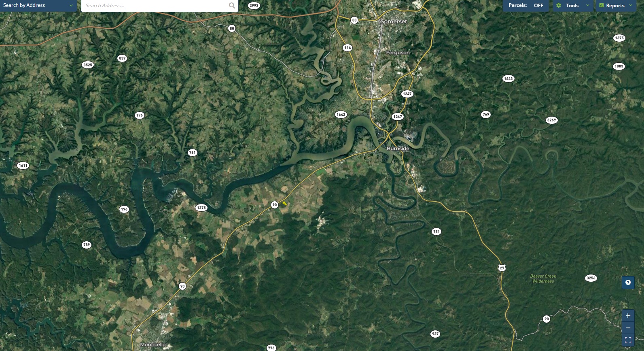Open the Tools menu

[x=573, y=5]
